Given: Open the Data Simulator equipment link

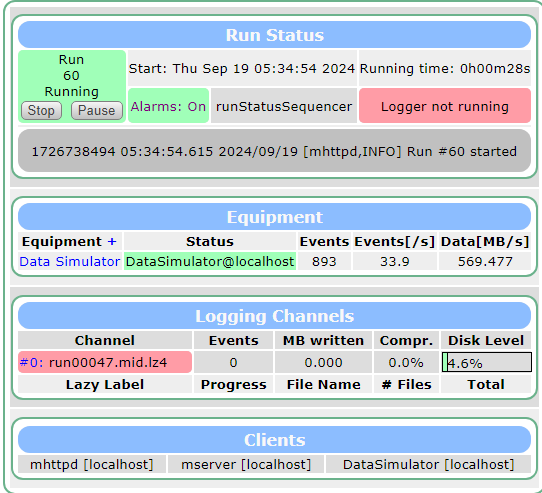Looking at the screenshot, I should [x=69, y=261].
